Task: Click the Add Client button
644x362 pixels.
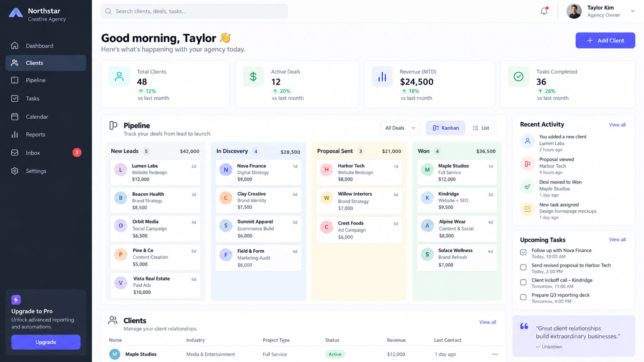Action: point(605,40)
